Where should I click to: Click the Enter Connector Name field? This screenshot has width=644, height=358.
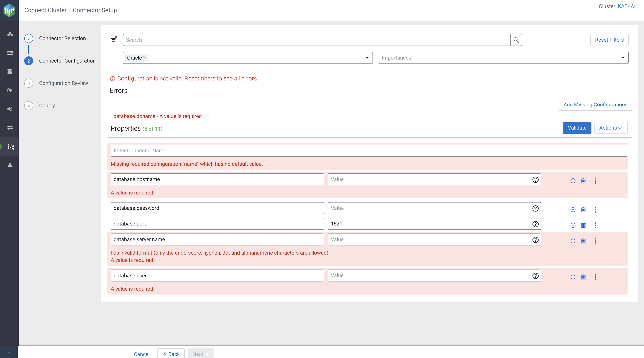click(x=369, y=150)
